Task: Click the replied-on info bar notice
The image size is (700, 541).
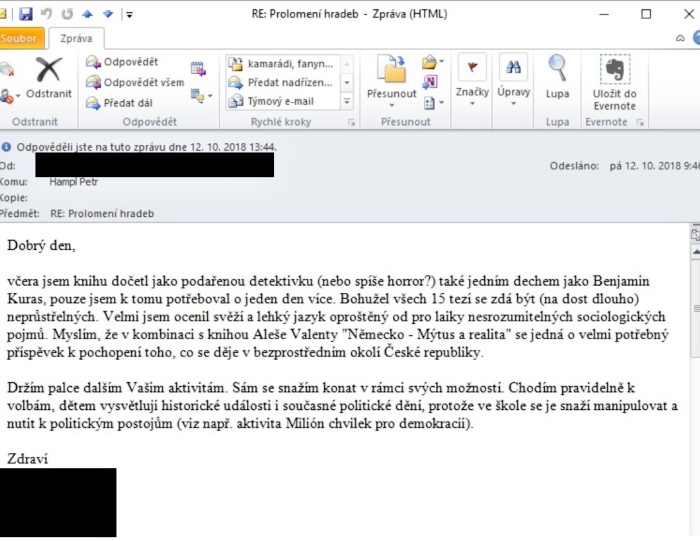Action: point(146,146)
